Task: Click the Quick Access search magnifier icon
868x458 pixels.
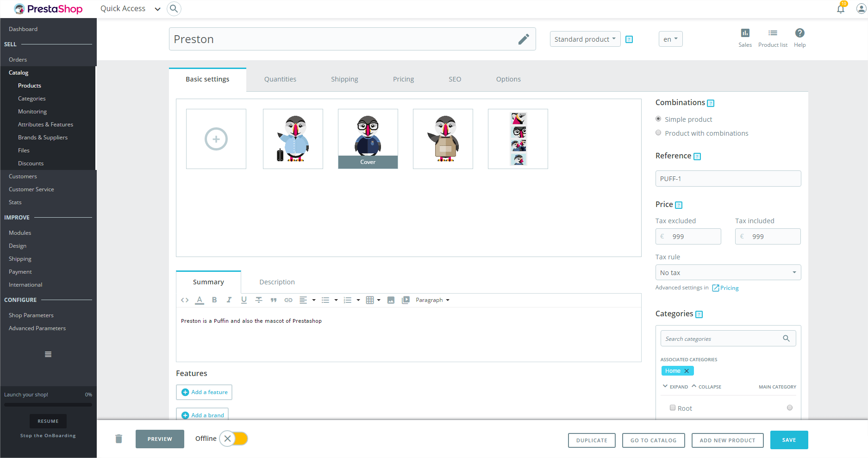Action: (x=174, y=9)
